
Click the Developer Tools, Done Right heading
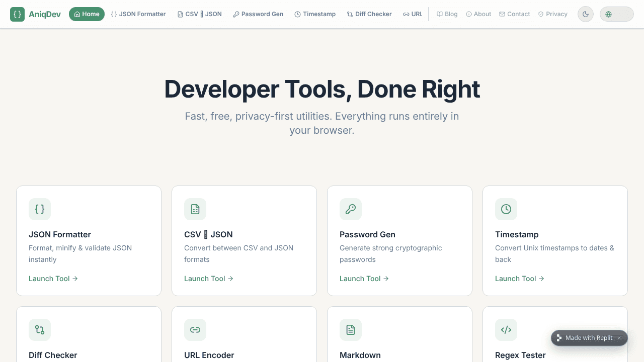(322, 89)
